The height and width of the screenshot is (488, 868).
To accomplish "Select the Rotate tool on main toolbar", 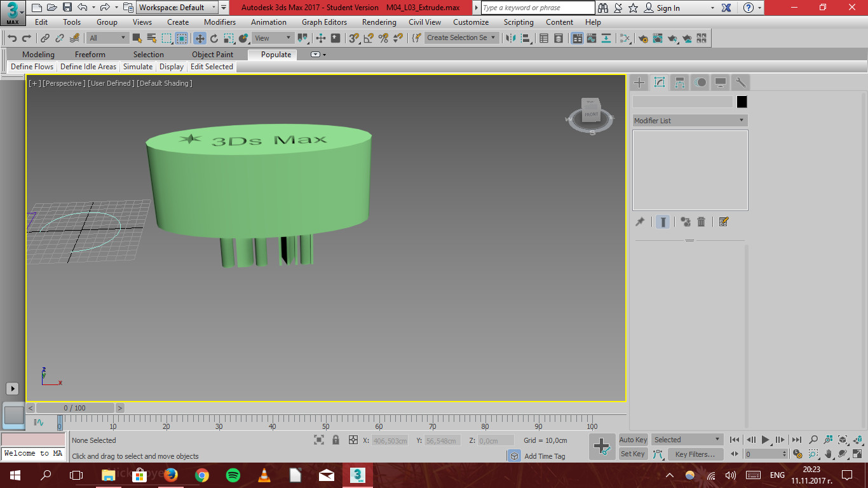I will tap(215, 38).
